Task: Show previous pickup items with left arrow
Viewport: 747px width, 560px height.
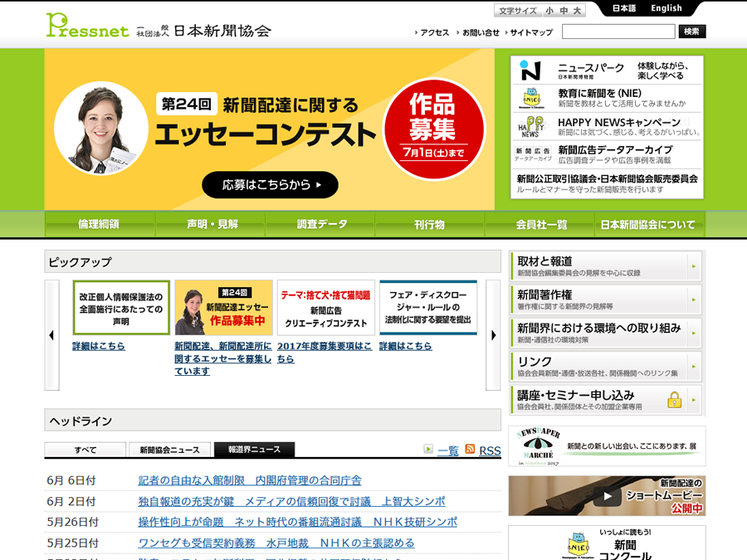Action: coord(51,335)
